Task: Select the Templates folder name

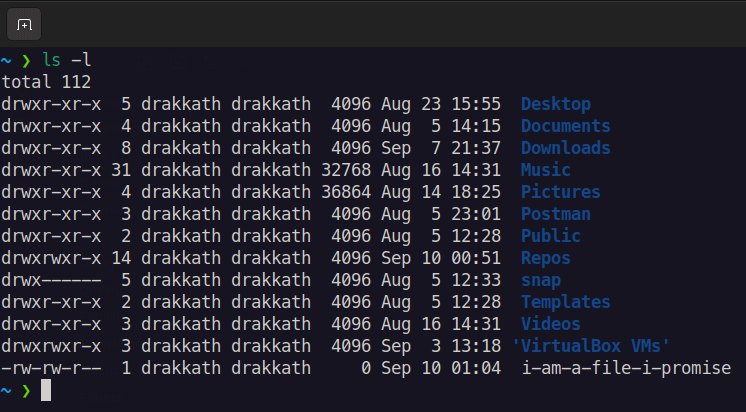Action: pyautogui.click(x=565, y=302)
